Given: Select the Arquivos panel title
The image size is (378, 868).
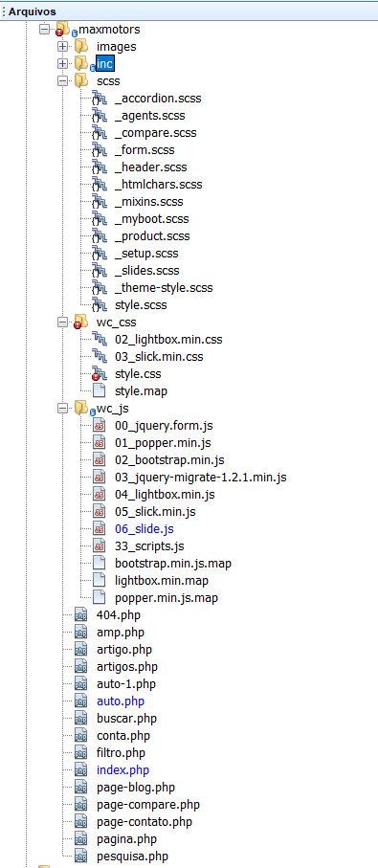Looking at the screenshot, I should [32, 11].
